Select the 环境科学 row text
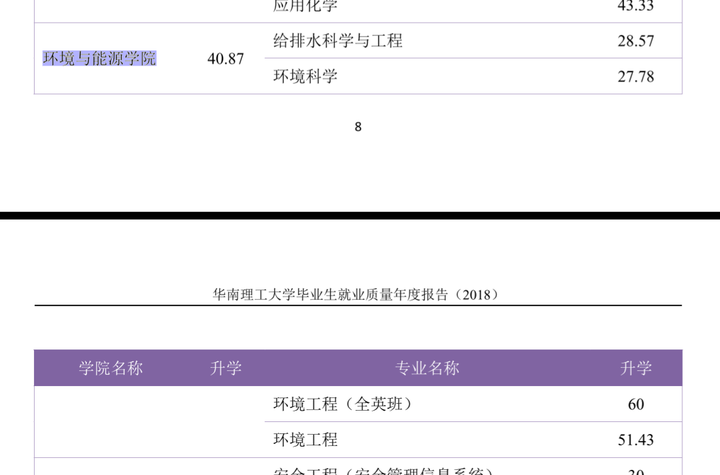 (x=305, y=76)
